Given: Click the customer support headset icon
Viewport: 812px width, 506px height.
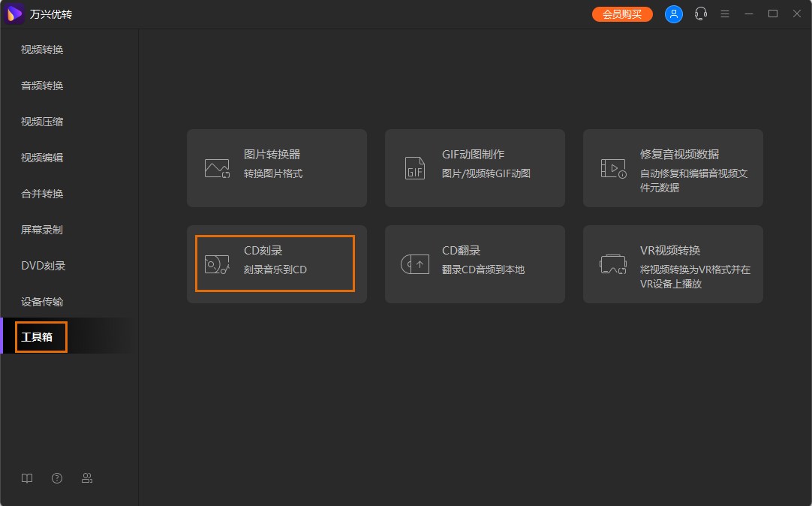Looking at the screenshot, I should pos(700,14).
